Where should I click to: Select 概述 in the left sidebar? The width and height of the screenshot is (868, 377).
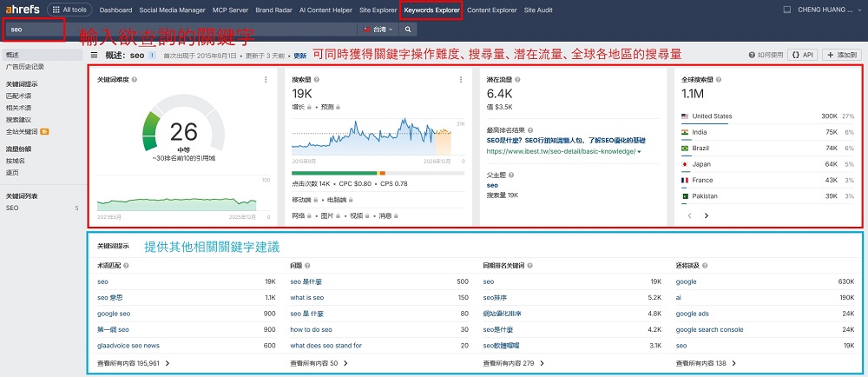point(42,55)
